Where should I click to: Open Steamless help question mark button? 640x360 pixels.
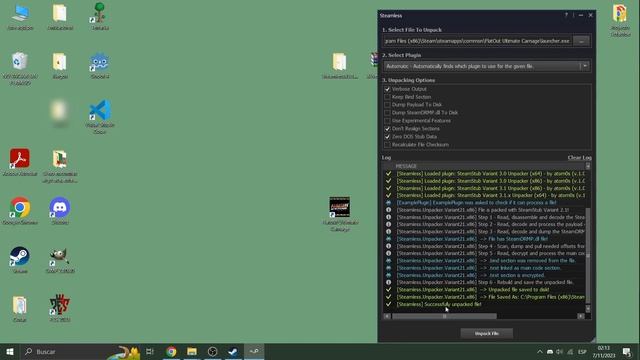[566, 15]
